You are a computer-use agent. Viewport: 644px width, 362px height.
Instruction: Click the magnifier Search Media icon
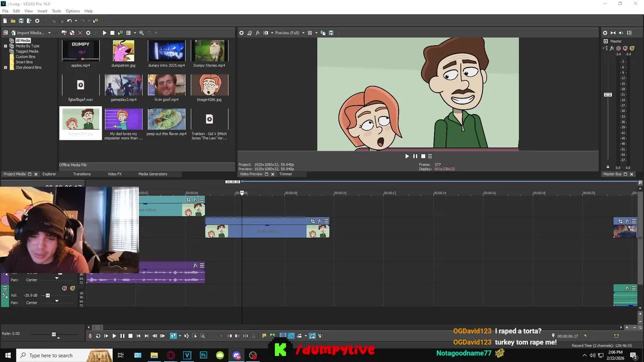point(141,33)
